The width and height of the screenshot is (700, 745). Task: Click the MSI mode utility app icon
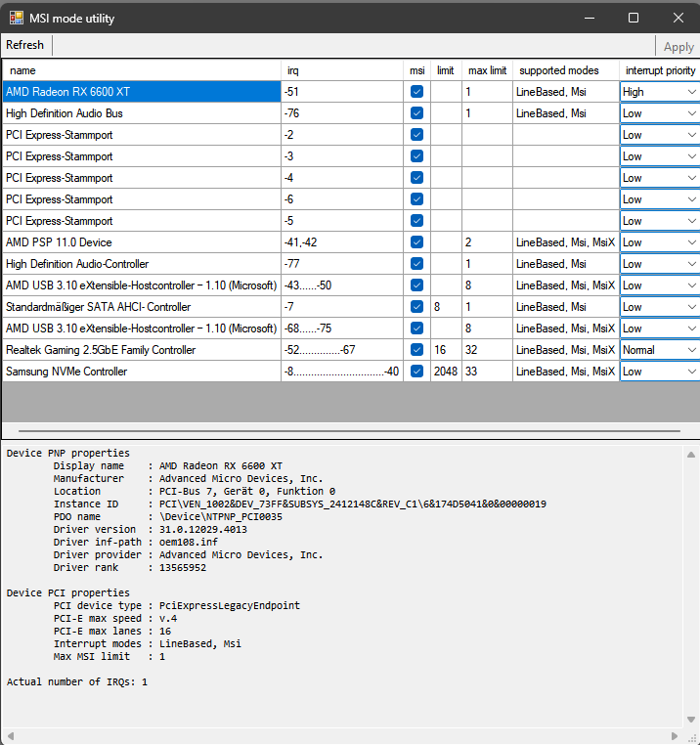pyautogui.click(x=17, y=18)
